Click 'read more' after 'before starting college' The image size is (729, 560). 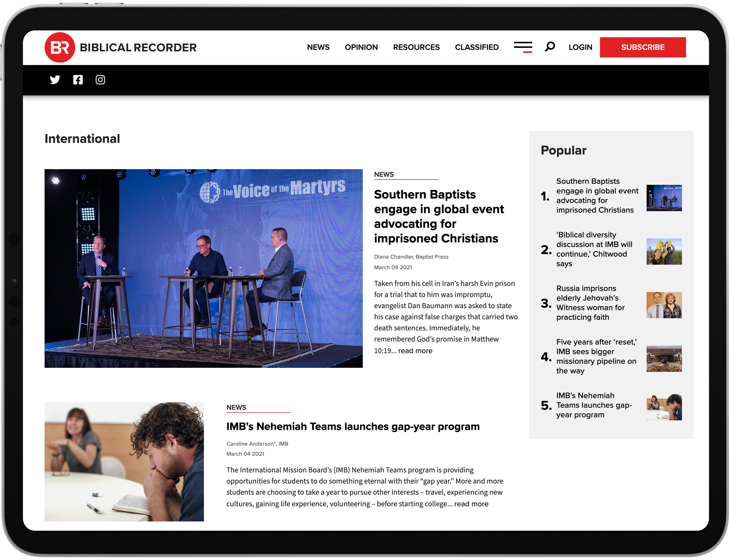coord(471,504)
